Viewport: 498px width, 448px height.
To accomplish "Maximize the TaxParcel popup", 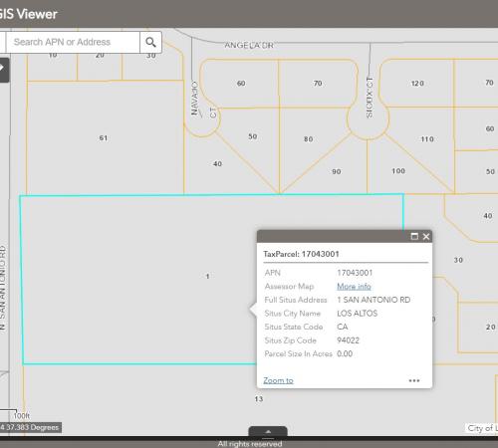I will tap(414, 236).
